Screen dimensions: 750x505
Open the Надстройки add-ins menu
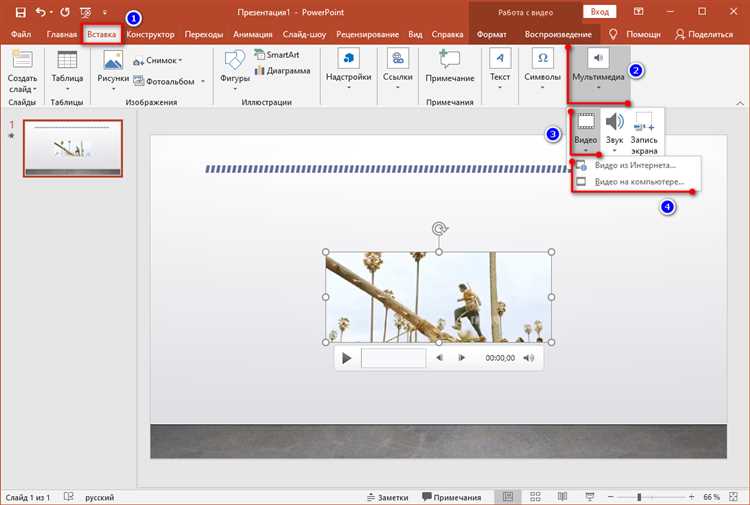pos(349,69)
